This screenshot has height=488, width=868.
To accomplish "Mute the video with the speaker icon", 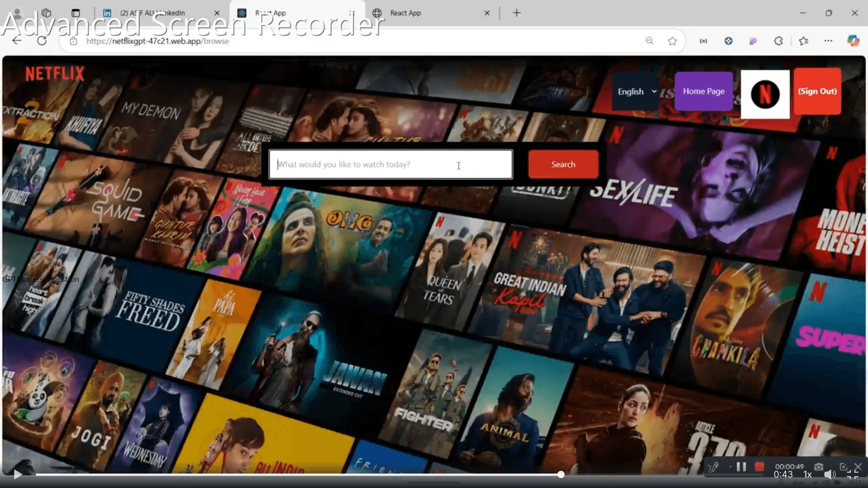I will tap(830, 474).
